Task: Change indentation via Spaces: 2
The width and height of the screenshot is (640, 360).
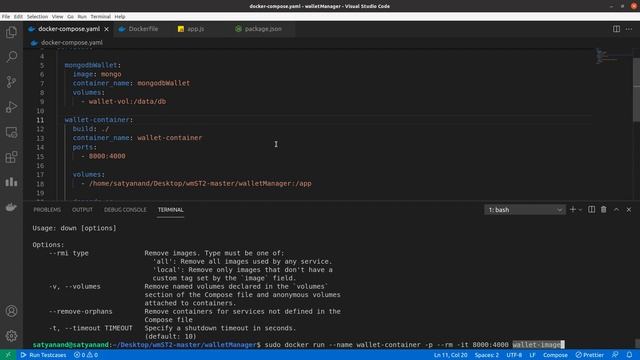Action: [487, 355]
